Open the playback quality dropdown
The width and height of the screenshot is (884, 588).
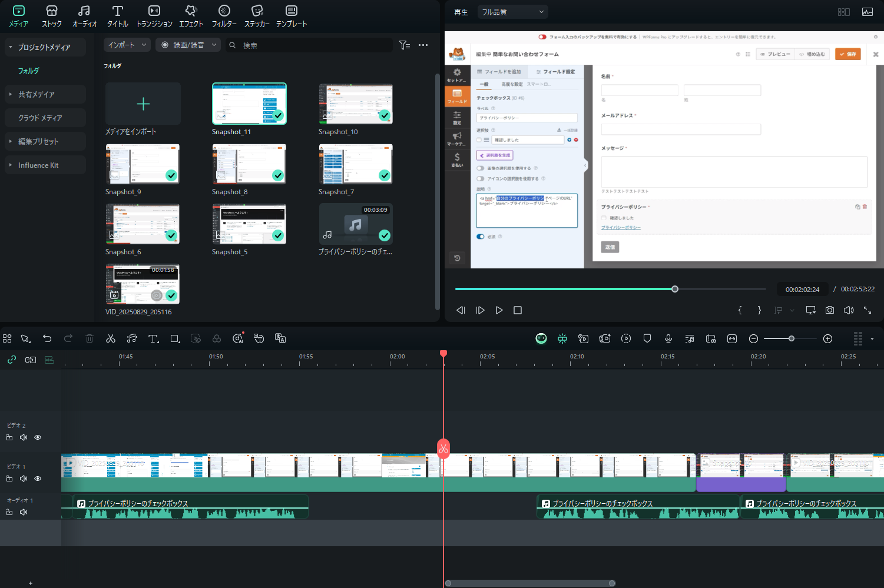[512, 12]
